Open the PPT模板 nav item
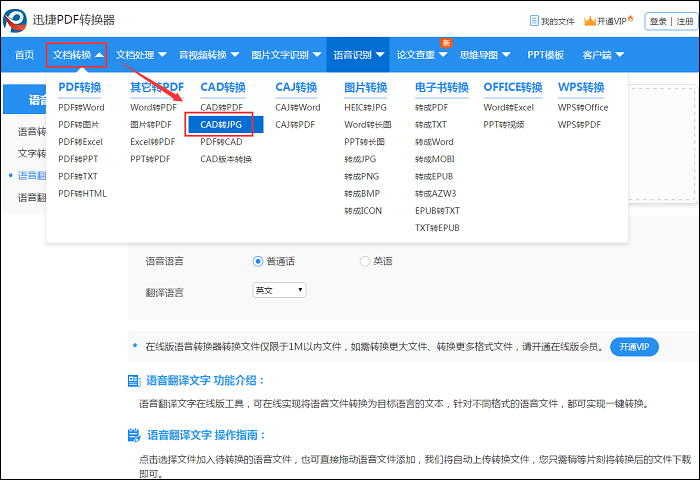 point(546,55)
